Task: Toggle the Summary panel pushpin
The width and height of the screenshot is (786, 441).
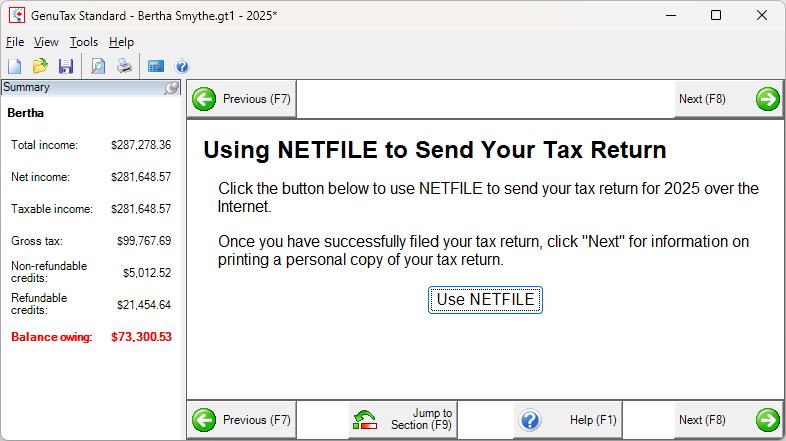Action: click(172, 88)
